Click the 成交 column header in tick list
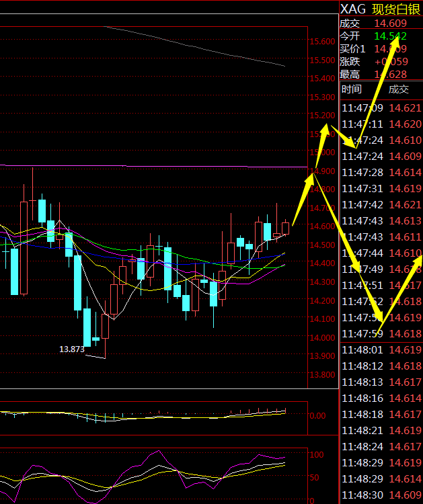The width and height of the screenshot is (423, 504). click(399, 89)
